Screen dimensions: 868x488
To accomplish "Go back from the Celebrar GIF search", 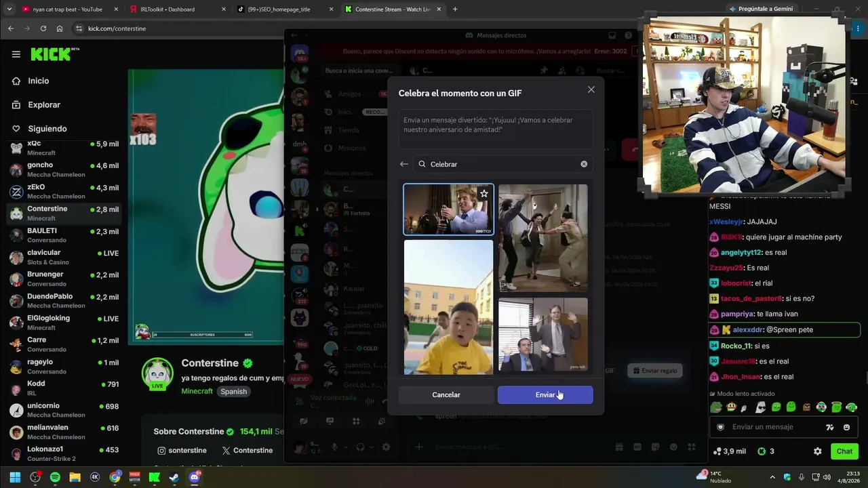I will pos(404,164).
